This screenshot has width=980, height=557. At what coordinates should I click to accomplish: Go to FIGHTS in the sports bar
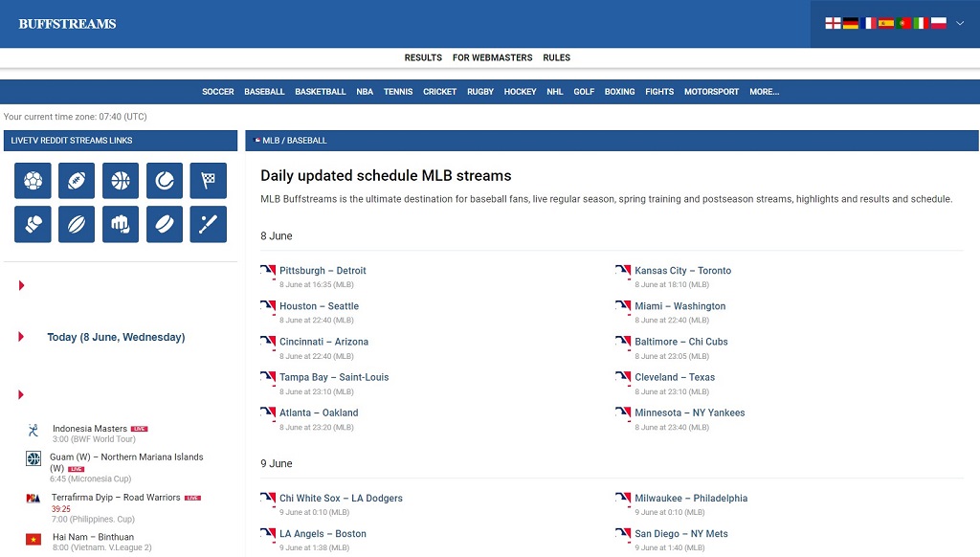coord(659,92)
